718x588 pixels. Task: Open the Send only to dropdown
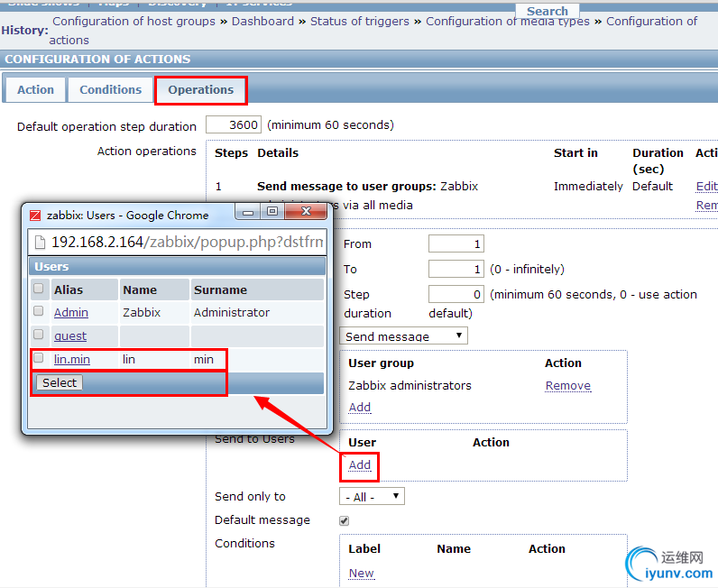pyautogui.click(x=372, y=496)
